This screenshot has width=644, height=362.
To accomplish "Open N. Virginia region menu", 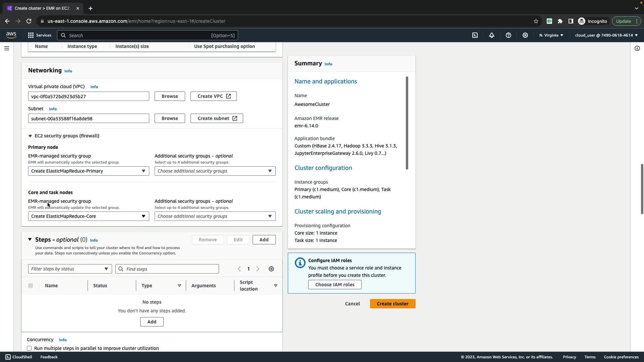I will point(551,35).
